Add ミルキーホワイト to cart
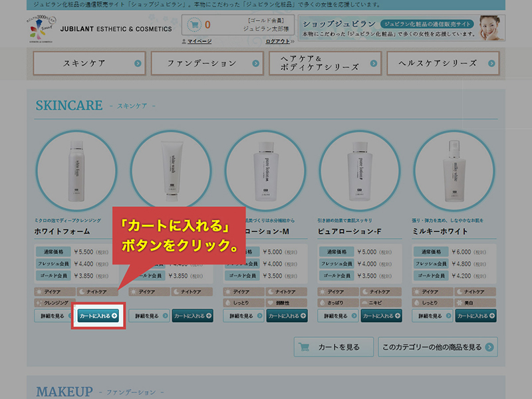This screenshot has width=532, height=399. click(x=475, y=316)
